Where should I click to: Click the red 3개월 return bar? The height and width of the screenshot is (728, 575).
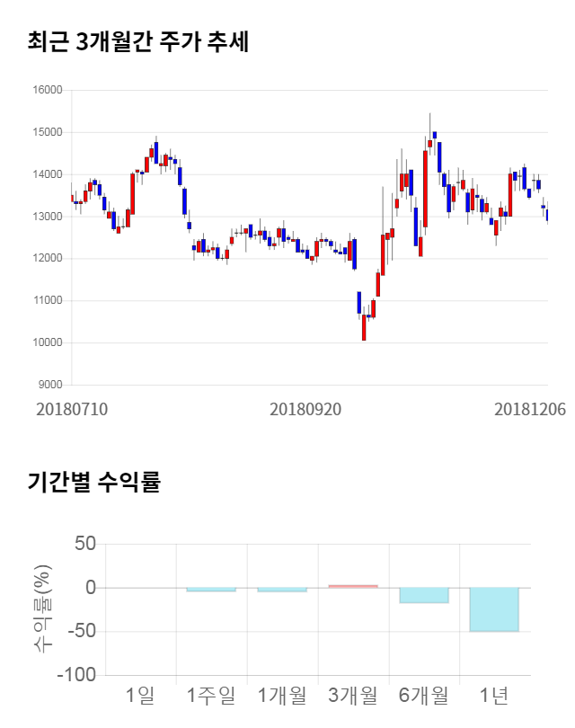click(353, 586)
